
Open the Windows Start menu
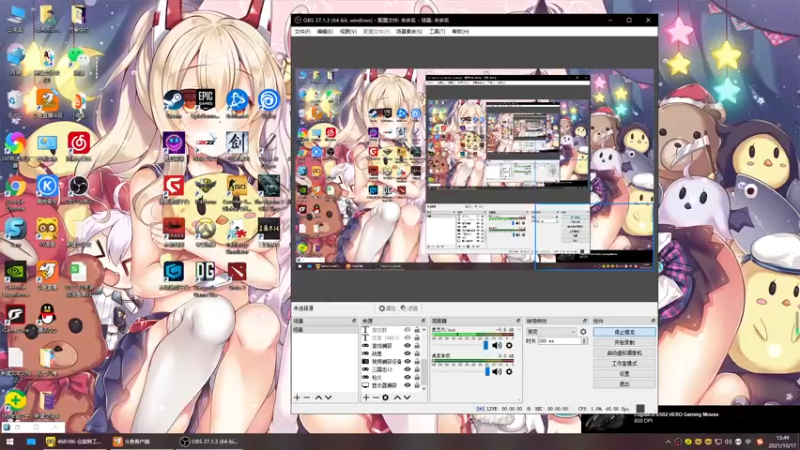(9, 442)
